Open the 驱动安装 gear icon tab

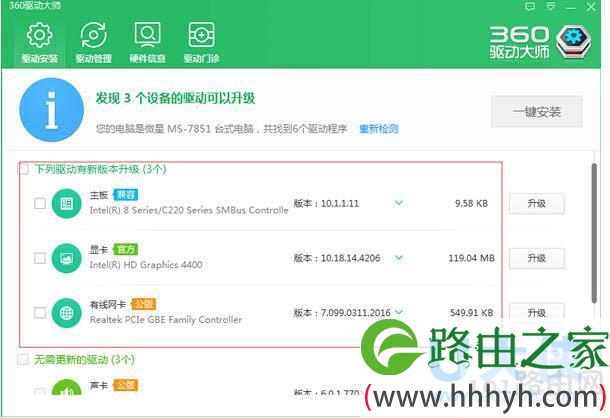pyautogui.click(x=39, y=41)
